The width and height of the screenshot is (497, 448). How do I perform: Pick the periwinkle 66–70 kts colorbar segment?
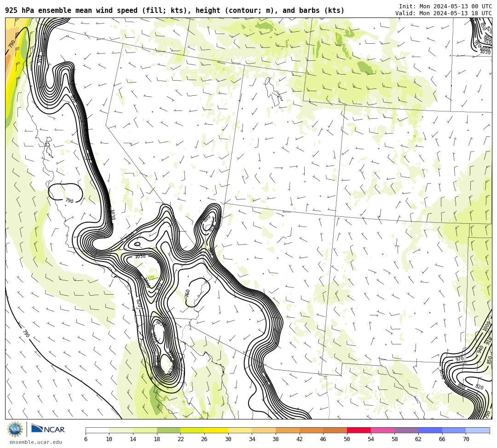pyautogui.click(x=454, y=430)
